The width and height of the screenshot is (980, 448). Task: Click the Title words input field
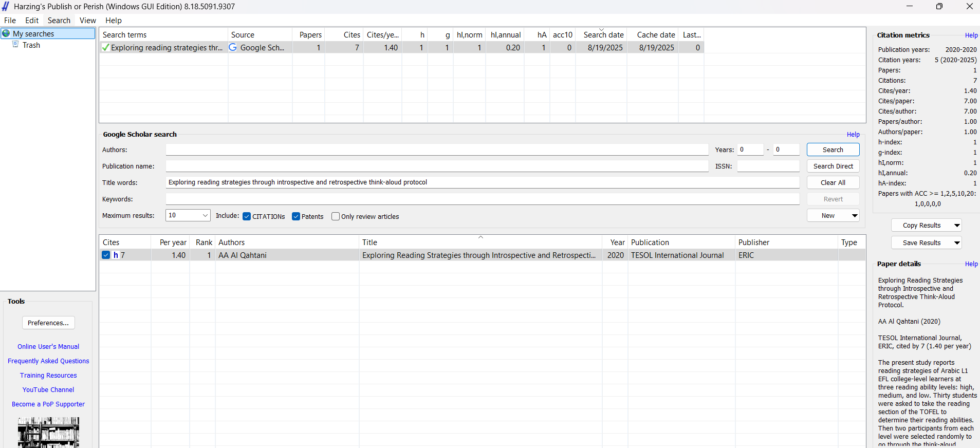483,182
